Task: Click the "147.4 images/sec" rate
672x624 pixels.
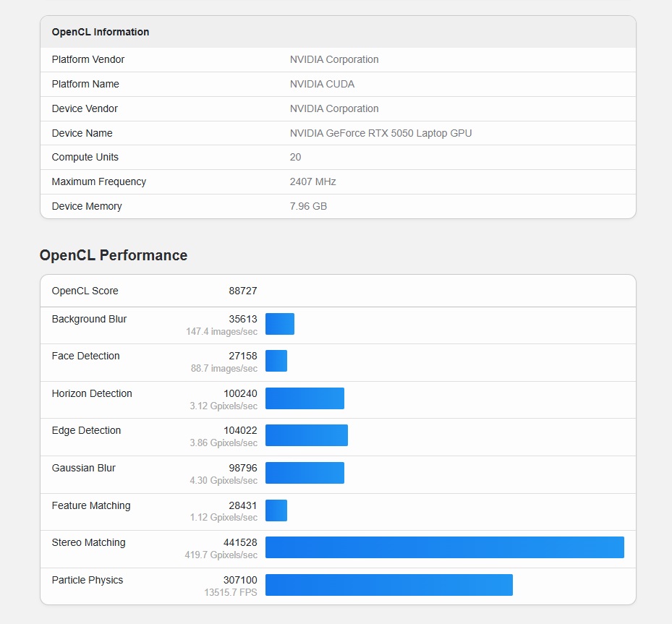Action: tap(221, 331)
